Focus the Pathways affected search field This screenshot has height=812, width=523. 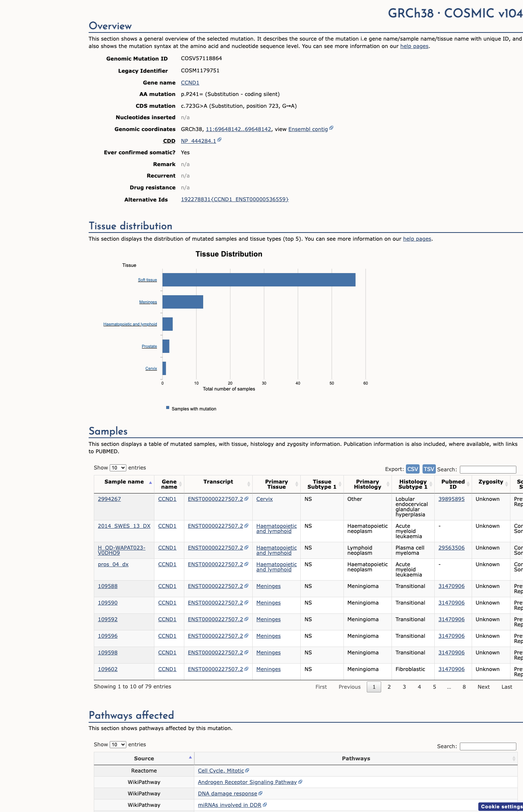[488, 746]
